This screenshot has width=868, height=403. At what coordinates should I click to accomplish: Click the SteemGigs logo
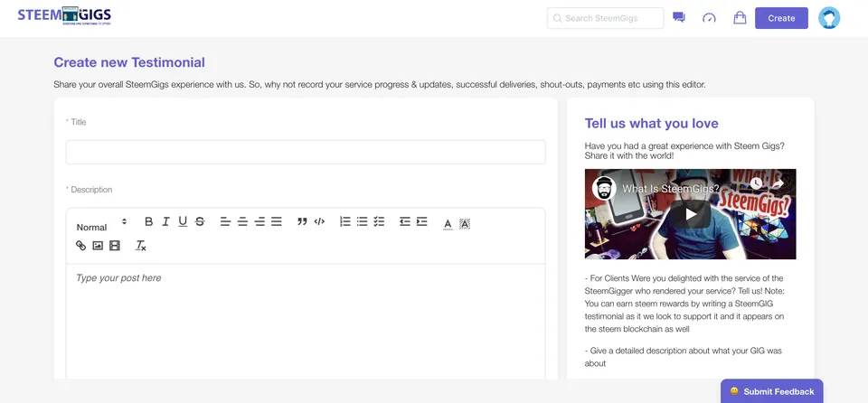tap(64, 16)
